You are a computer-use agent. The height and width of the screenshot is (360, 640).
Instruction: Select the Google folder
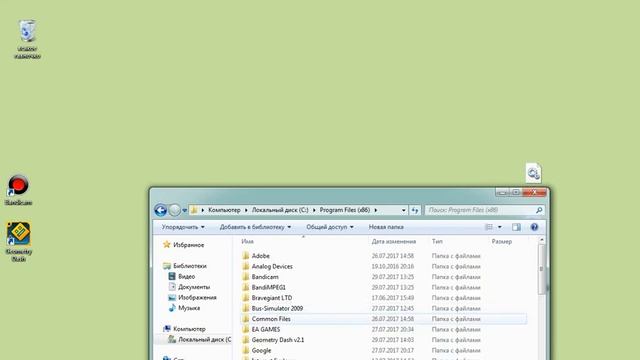261,351
